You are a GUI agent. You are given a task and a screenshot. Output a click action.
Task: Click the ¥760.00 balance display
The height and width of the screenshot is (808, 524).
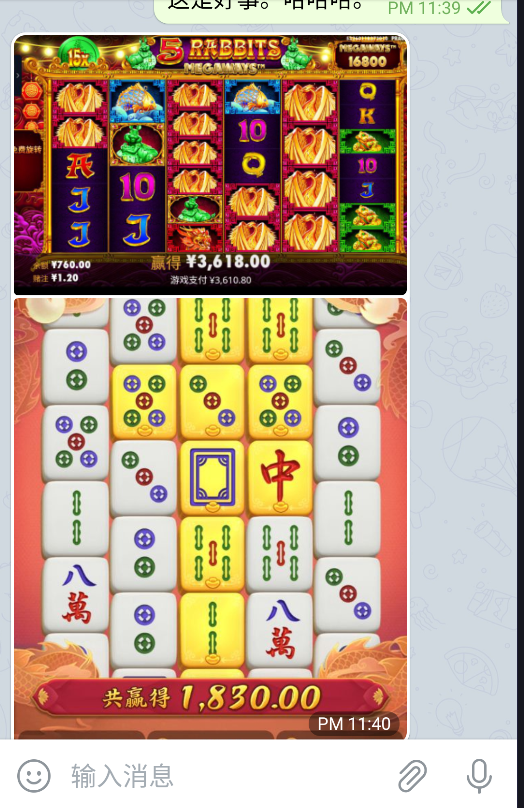[71, 265]
